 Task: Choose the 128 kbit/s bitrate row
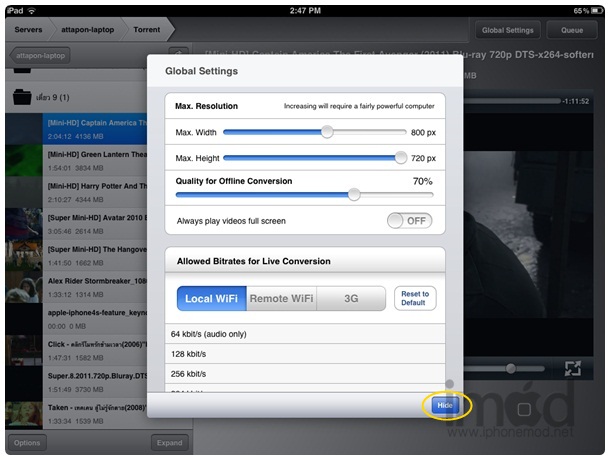point(305,355)
